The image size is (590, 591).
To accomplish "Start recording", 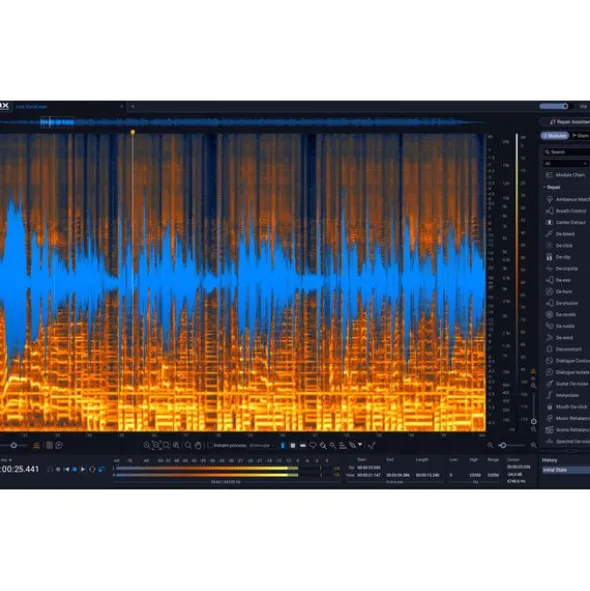I will click(x=58, y=469).
